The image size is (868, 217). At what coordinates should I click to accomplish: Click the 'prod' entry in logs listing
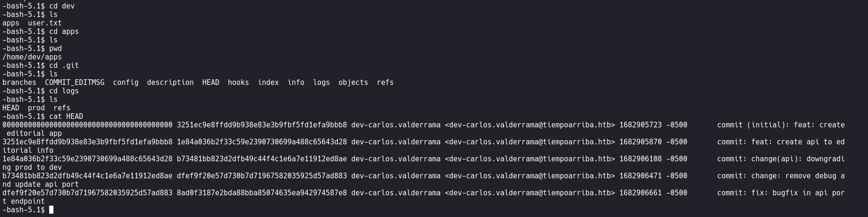click(x=36, y=108)
